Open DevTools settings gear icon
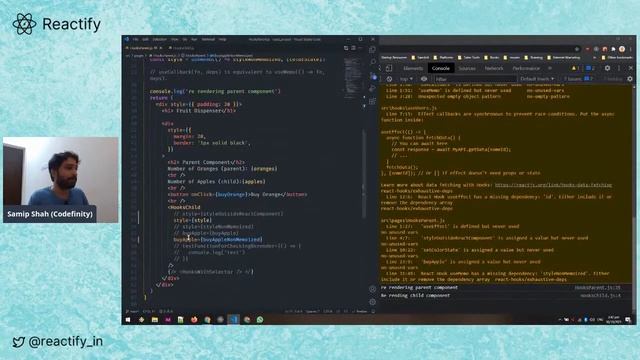Image resolution: width=640 pixels, height=360 pixels. click(607, 68)
